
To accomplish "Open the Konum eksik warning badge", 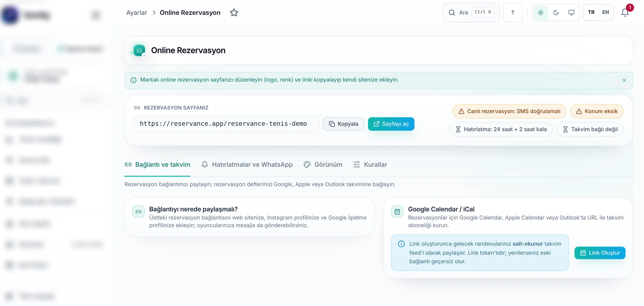I will [x=597, y=111].
